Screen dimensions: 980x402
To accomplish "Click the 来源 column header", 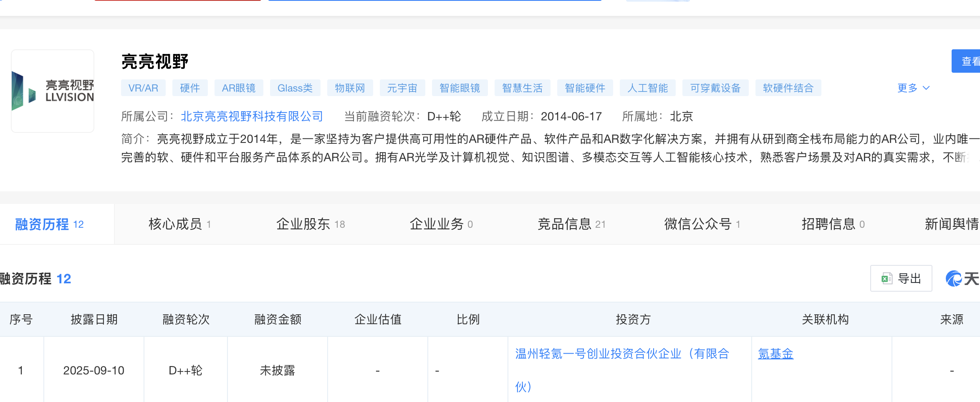I will click(x=952, y=320).
